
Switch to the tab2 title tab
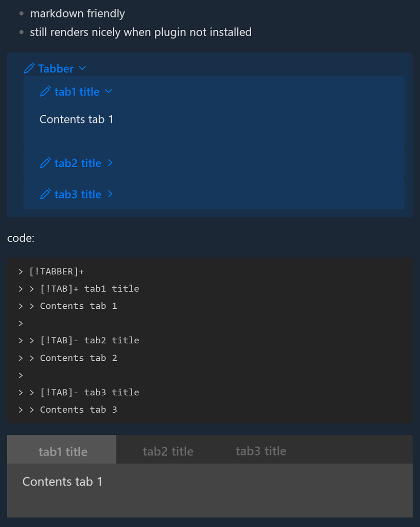168,450
